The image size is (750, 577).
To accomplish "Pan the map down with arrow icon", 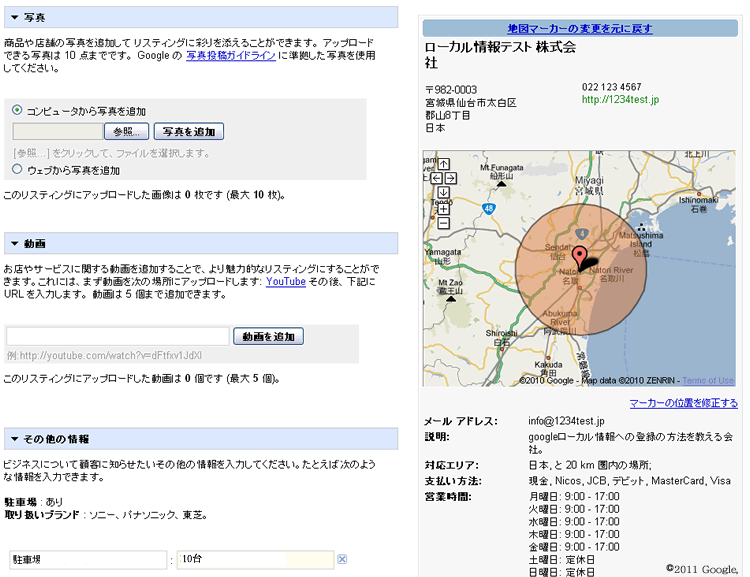I will coord(443,192).
